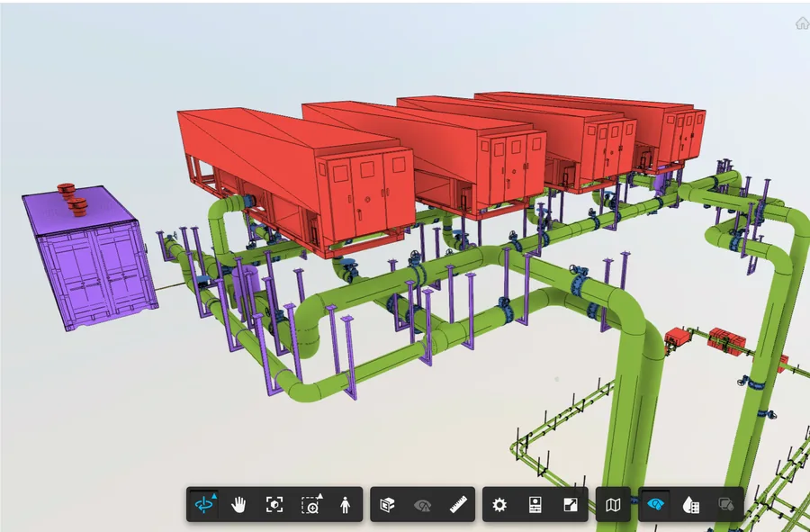Select the Orbit navigation tool

pyautogui.click(x=203, y=504)
